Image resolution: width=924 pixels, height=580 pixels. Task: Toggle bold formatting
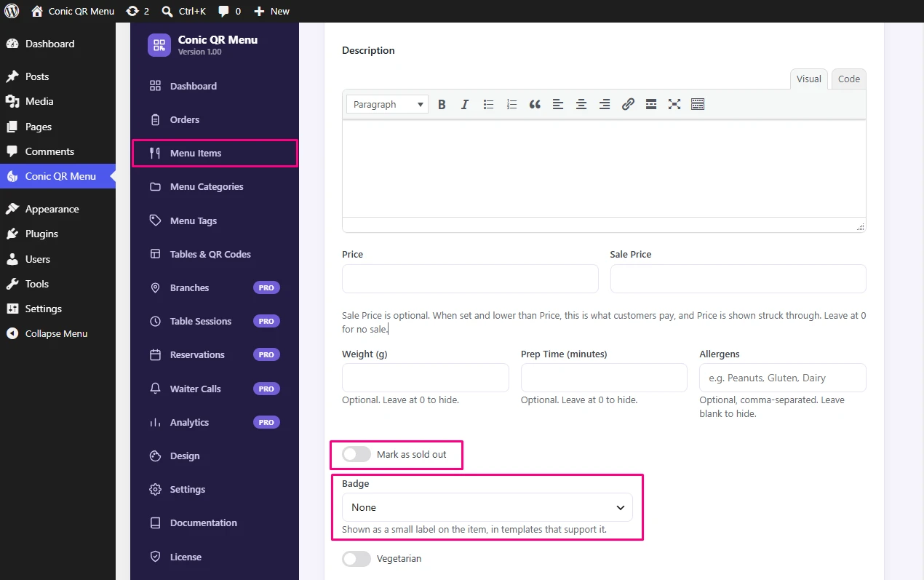(x=442, y=104)
